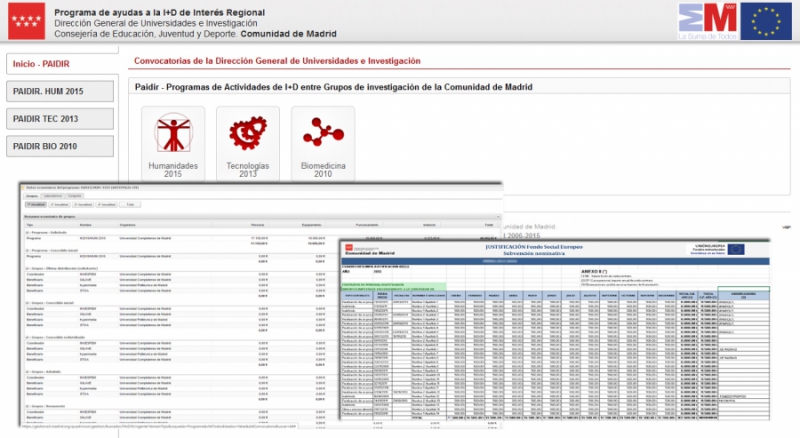This screenshot has height=438, width=800.
Task: Collapse the Grupos - Remanente group
Action: [x=27, y=406]
